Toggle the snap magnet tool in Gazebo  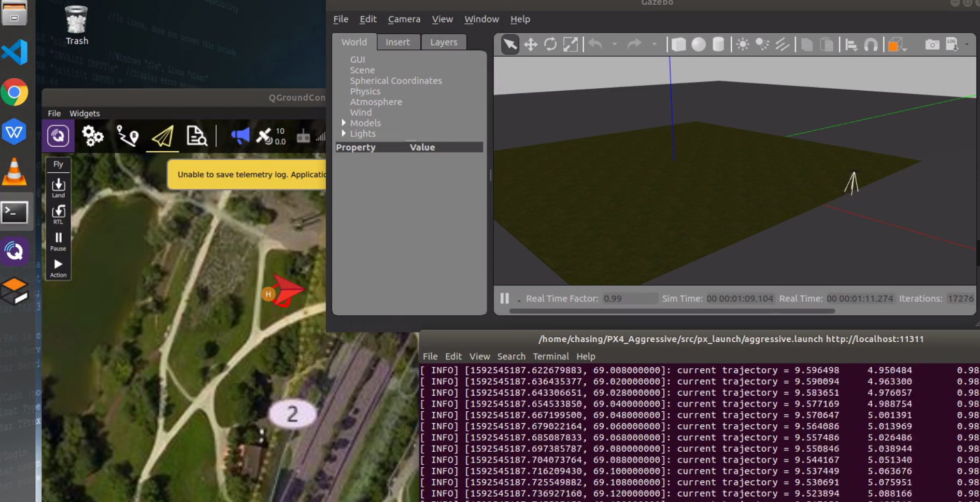pos(870,45)
